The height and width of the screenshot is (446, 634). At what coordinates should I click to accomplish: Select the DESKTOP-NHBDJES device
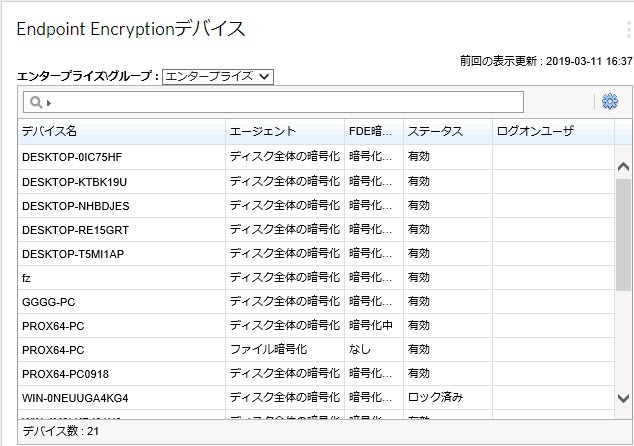click(75, 205)
